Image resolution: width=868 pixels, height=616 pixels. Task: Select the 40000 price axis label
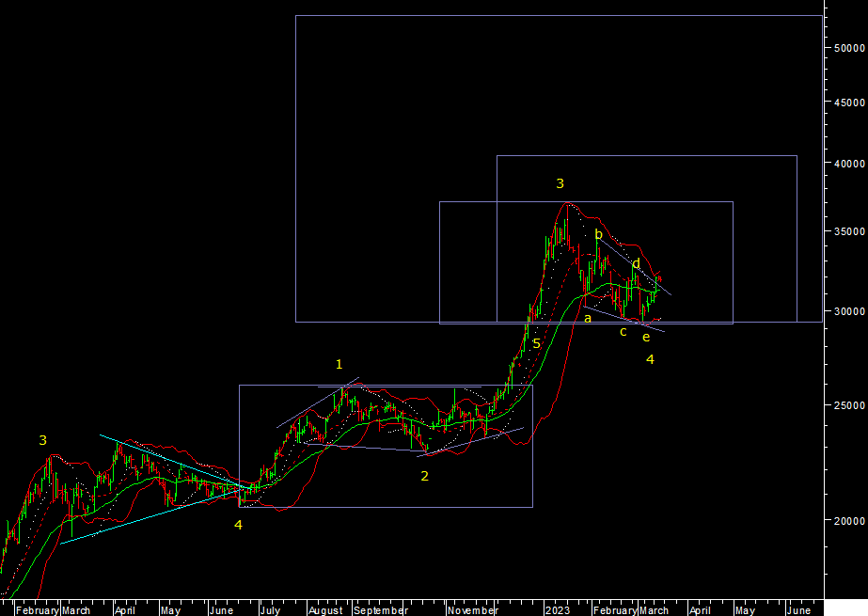849,164
